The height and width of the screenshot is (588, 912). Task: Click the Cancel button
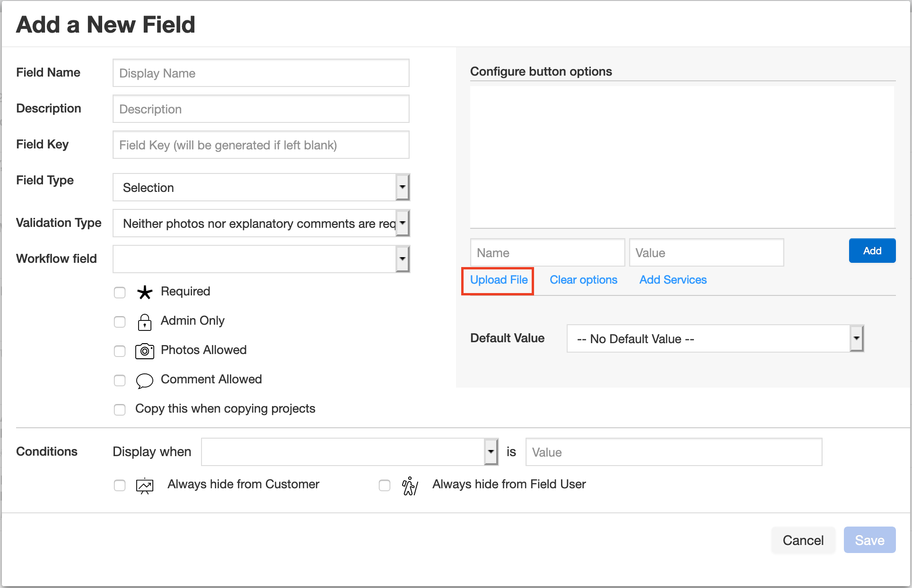point(803,540)
